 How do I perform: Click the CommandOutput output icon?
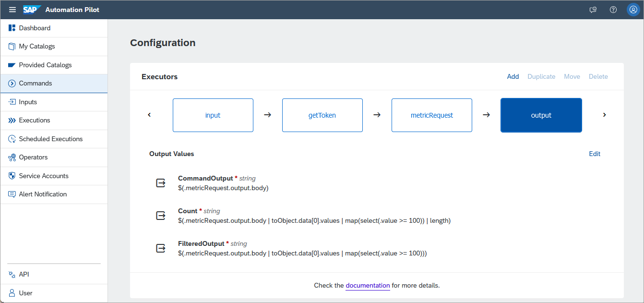click(161, 183)
